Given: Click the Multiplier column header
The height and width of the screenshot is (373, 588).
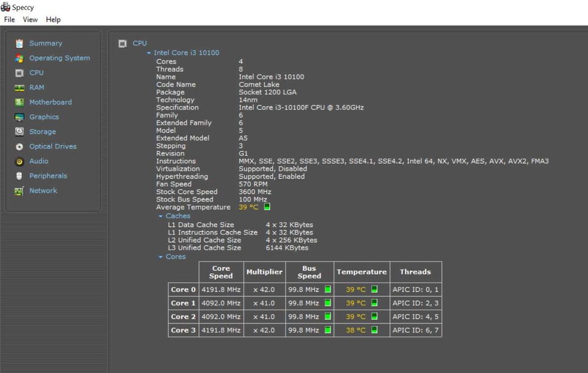Looking at the screenshot, I should 265,272.
